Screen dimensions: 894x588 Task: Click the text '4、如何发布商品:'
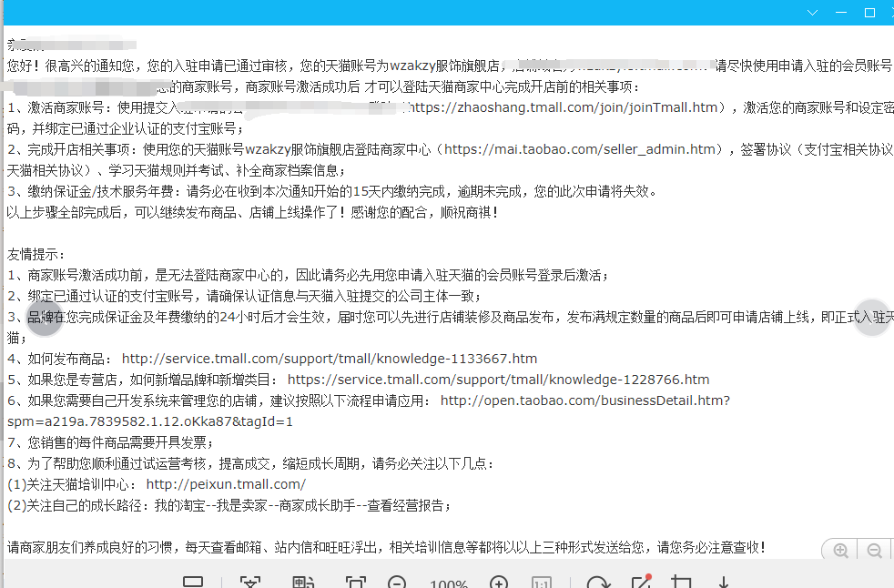[59, 359]
